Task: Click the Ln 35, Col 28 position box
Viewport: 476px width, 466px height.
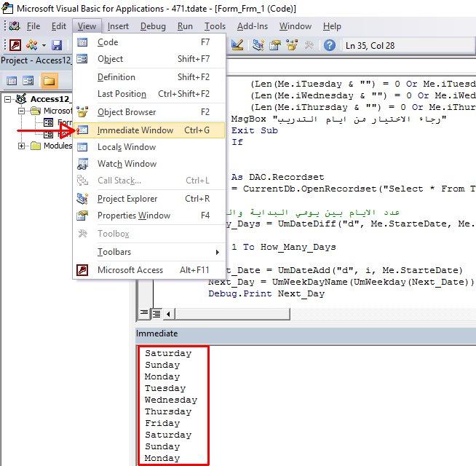Action: pyautogui.click(x=408, y=46)
